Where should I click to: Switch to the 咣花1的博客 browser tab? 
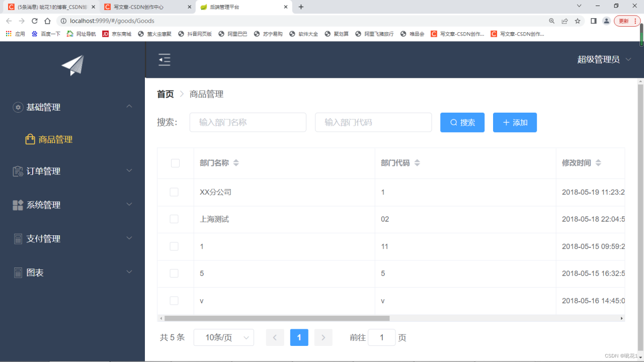pyautogui.click(x=50, y=7)
